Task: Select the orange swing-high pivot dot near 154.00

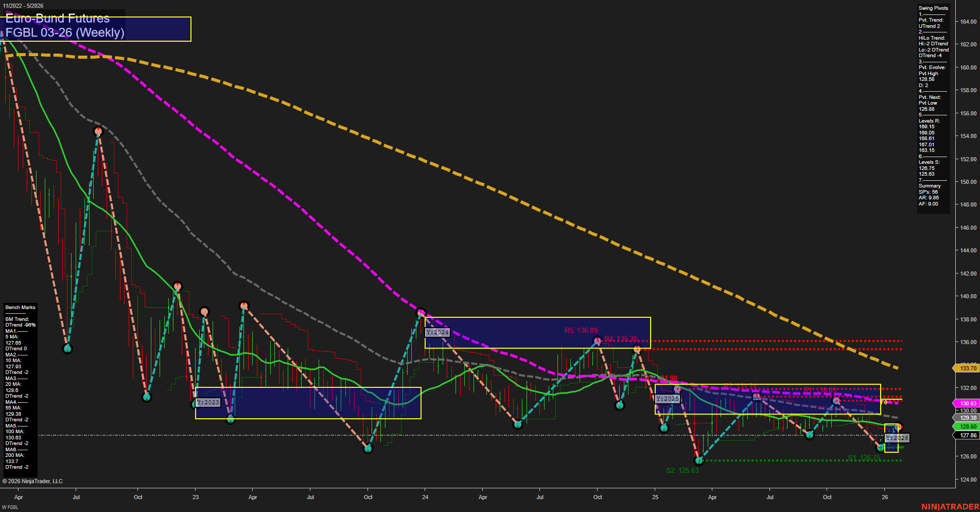Action: click(99, 132)
